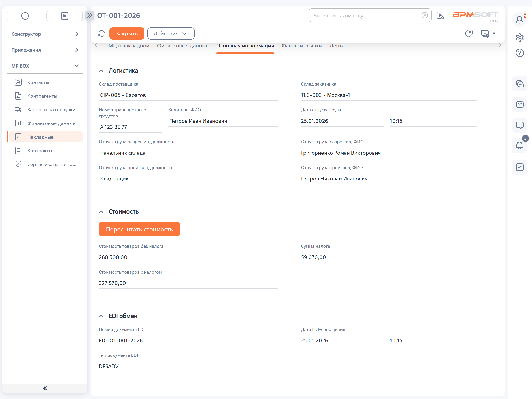Select Основная информация tab
The height and width of the screenshot is (399, 532).
click(x=245, y=46)
